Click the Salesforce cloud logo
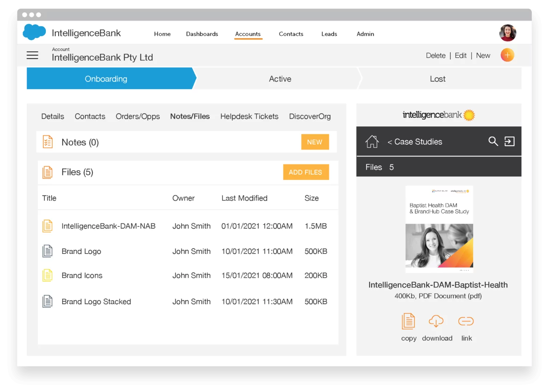549x392 pixels. [34, 32]
